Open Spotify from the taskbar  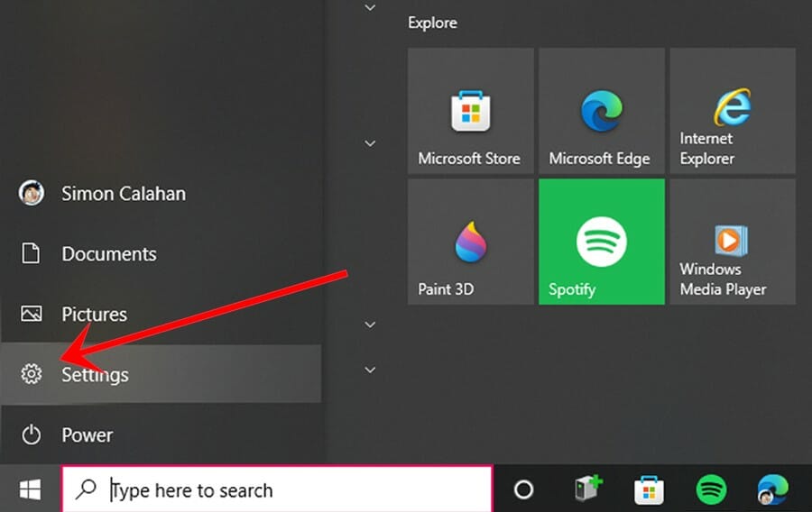click(x=711, y=489)
